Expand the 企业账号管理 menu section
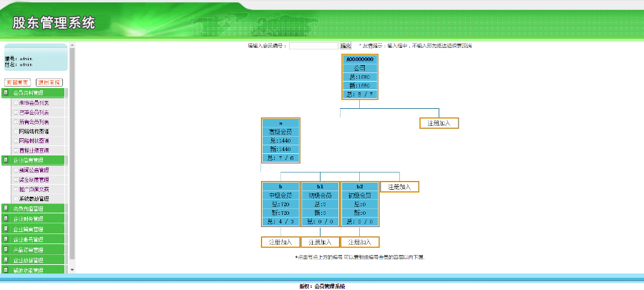 33,239
